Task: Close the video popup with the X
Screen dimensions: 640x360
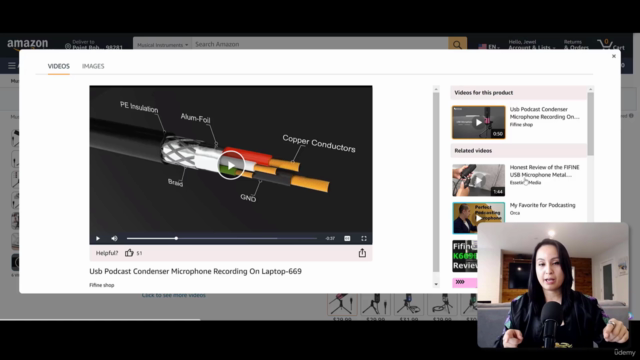Action: (613, 56)
